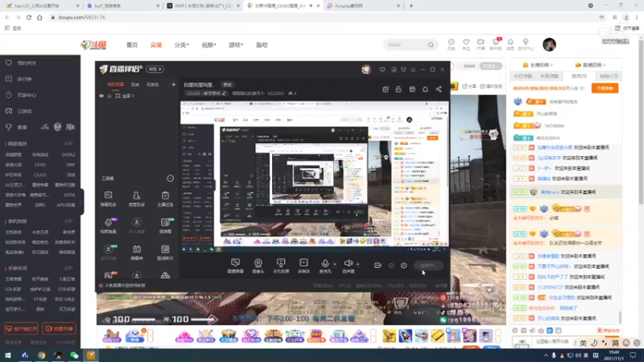Open 视频连麦 video link tool

108,225
